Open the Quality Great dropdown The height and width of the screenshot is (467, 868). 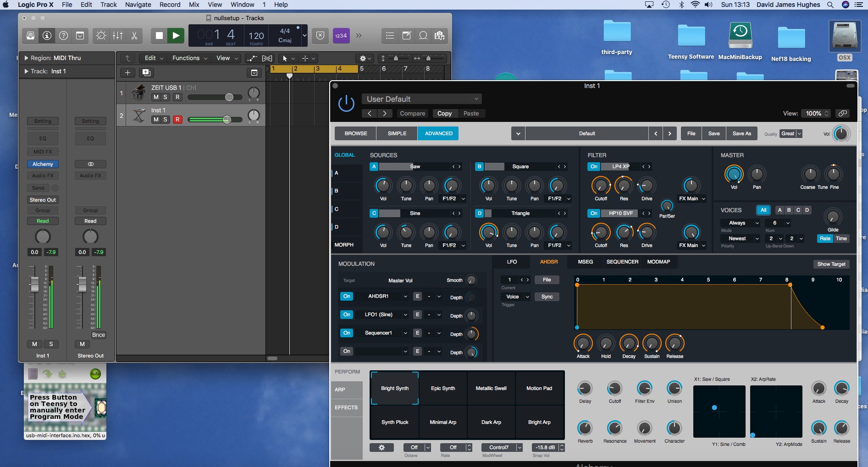[791, 133]
